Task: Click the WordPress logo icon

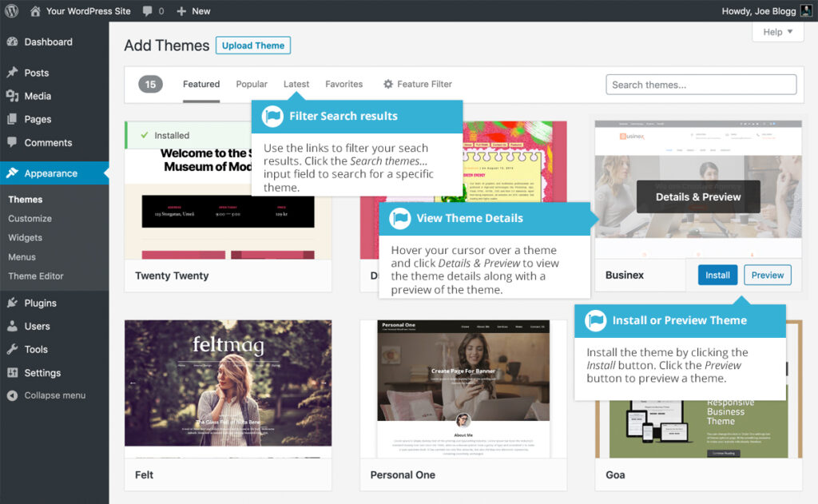Action: click(11, 10)
